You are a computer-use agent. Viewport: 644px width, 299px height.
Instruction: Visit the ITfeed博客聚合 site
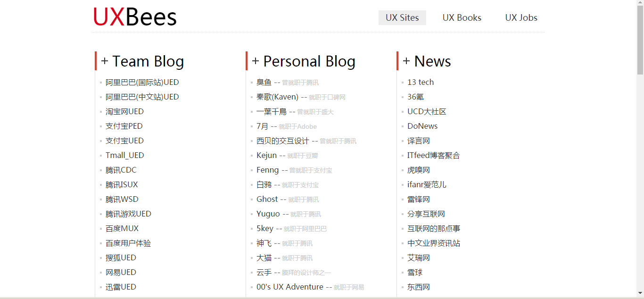tap(434, 155)
